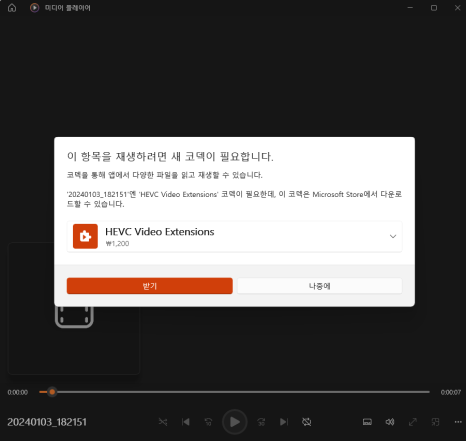Skip to the next track
Image resolution: width=466 pixels, height=441 pixels.
point(284,422)
